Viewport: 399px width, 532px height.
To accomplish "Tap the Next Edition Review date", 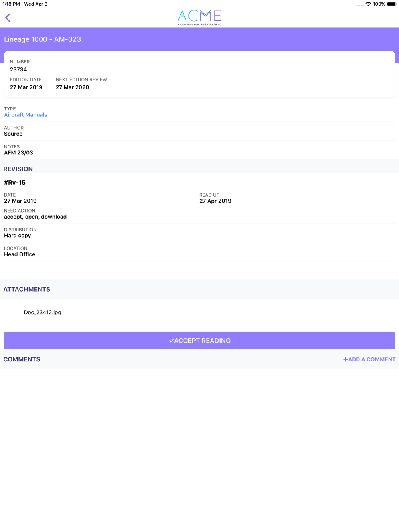I will (x=72, y=87).
